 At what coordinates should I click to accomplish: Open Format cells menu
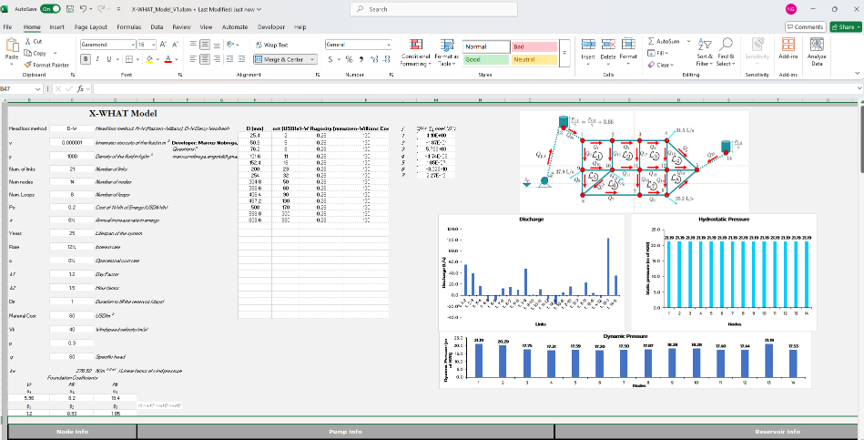(x=629, y=51)
